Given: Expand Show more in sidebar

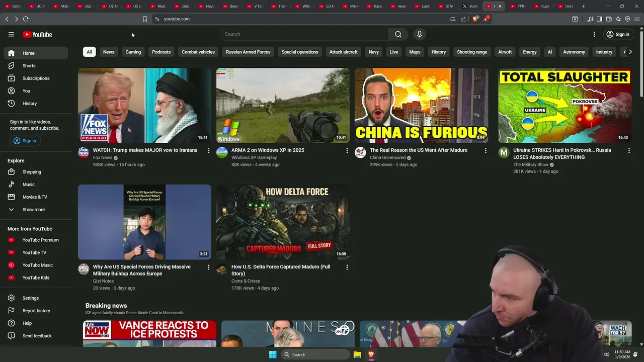Looking at the screenshot, I should click(36, 210).
